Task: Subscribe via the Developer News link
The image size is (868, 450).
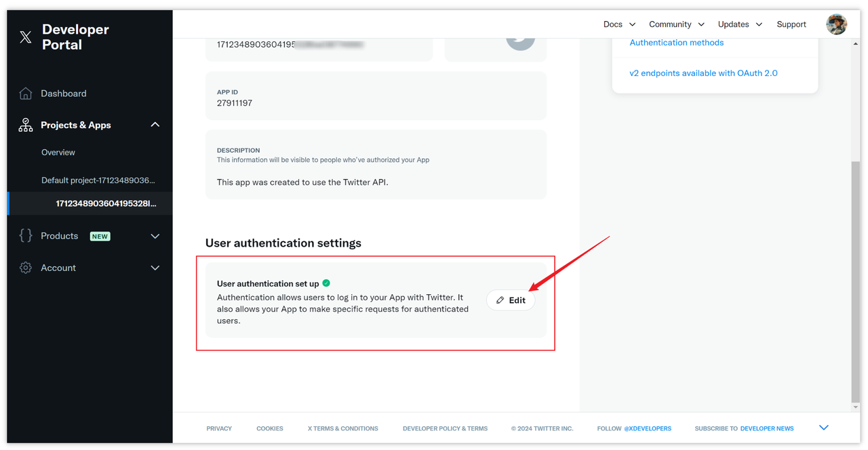Action: point(767,429)
